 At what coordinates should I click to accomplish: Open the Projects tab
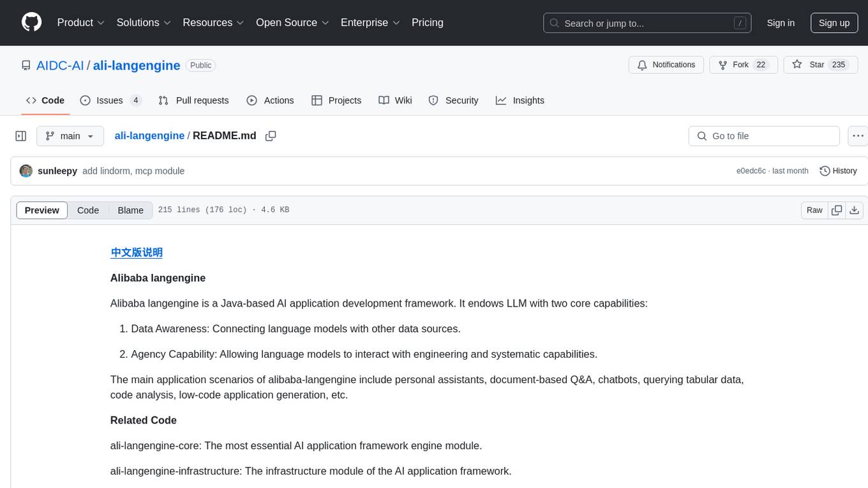pos(336,100)
